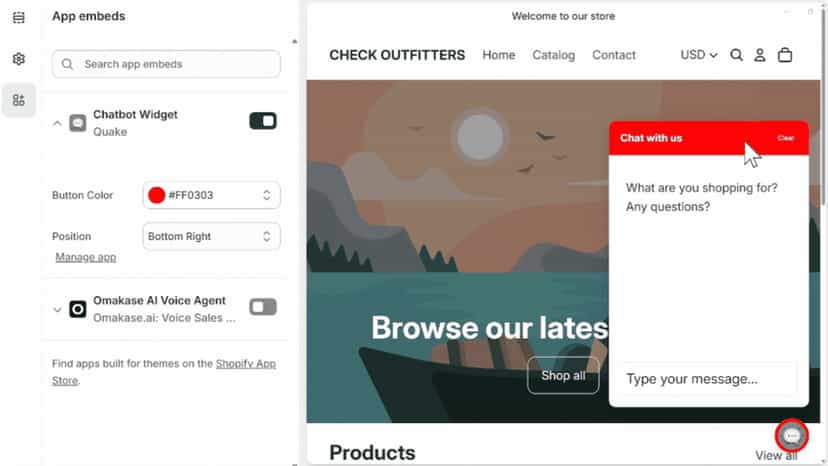
Task: Open the account icon in store header
Action: coord(759,55)
